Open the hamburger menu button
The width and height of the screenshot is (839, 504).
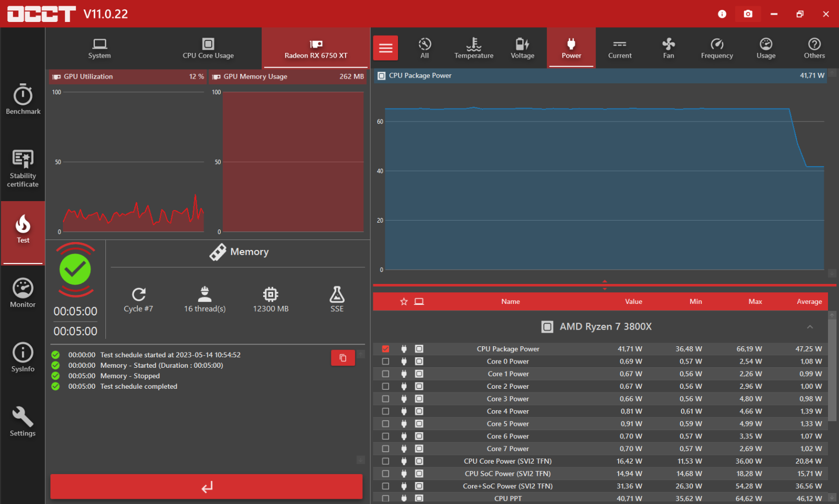[x=386, y=48]
